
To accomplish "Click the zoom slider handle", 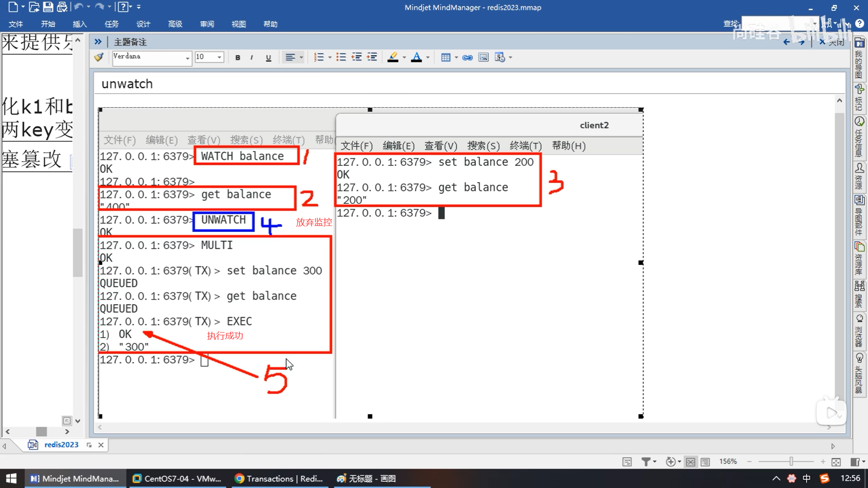I will click(x=791, y=461).
